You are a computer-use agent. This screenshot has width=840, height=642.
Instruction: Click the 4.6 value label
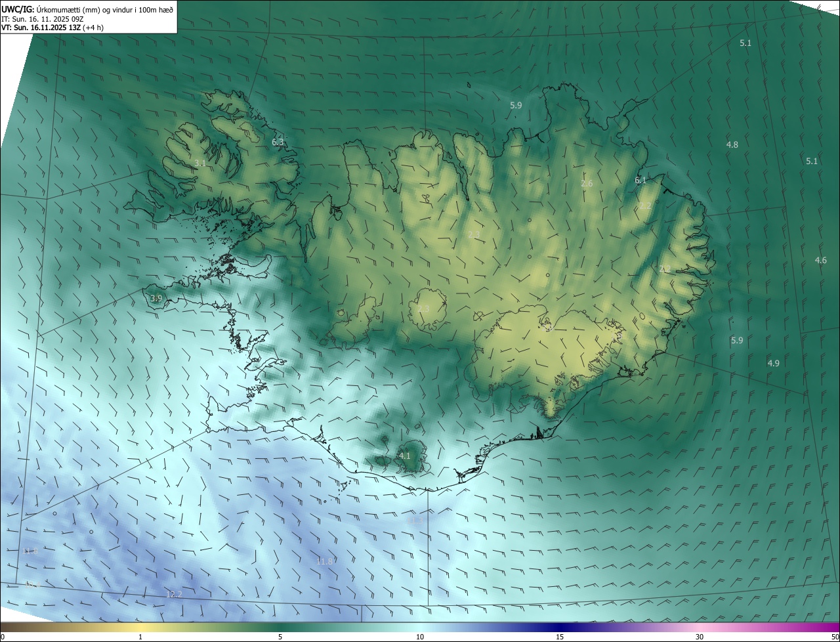pyautogui.click(x=820, y=261)
